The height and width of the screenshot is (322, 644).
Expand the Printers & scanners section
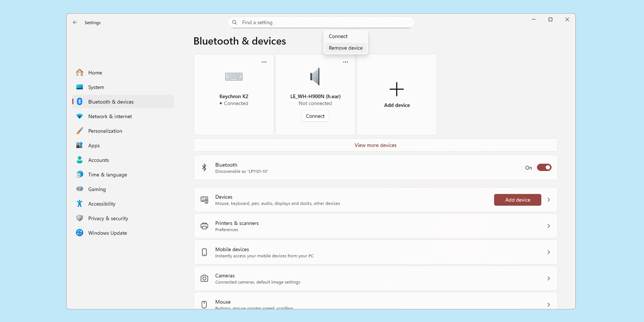(549, 226)
